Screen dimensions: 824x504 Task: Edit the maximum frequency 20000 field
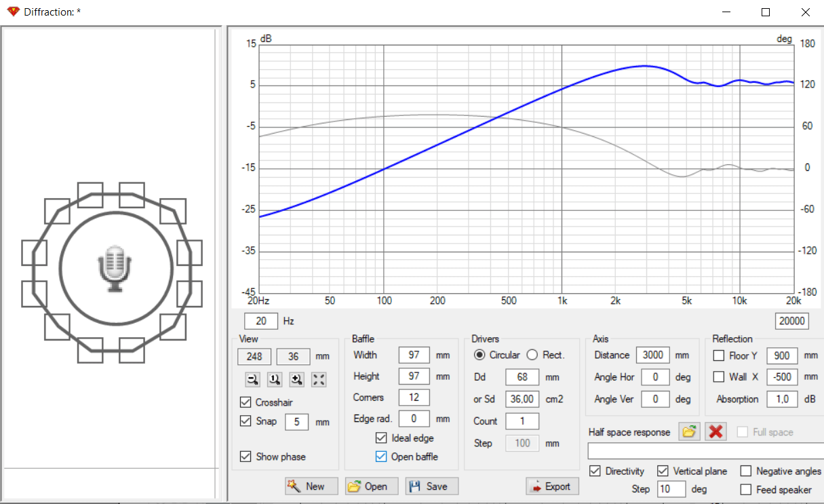pyautogui.click(x=791, y=321)
